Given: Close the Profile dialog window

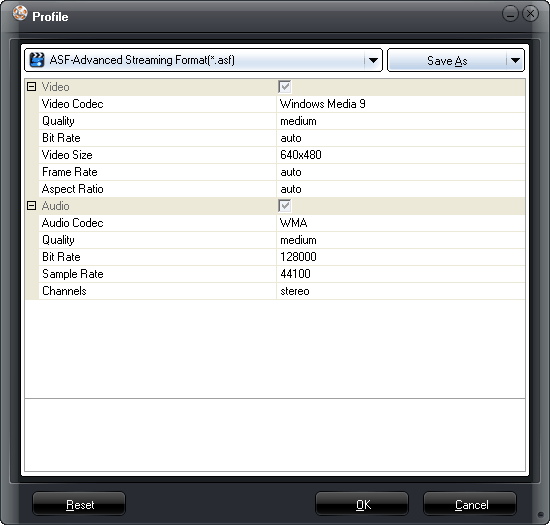Looking at the screenshot, I should point(530,14).
